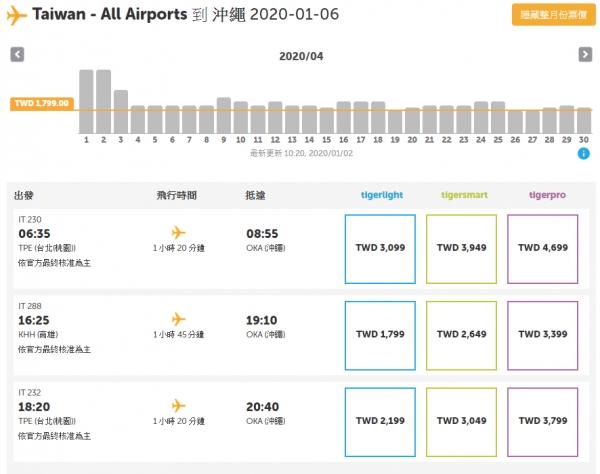The image size is (600, 474).
Task: Click flight number IT 232
Action: click(30, 393)
